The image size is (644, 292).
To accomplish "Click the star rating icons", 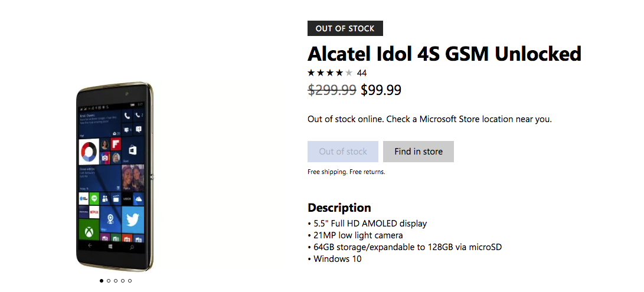I will pos(330,73).
